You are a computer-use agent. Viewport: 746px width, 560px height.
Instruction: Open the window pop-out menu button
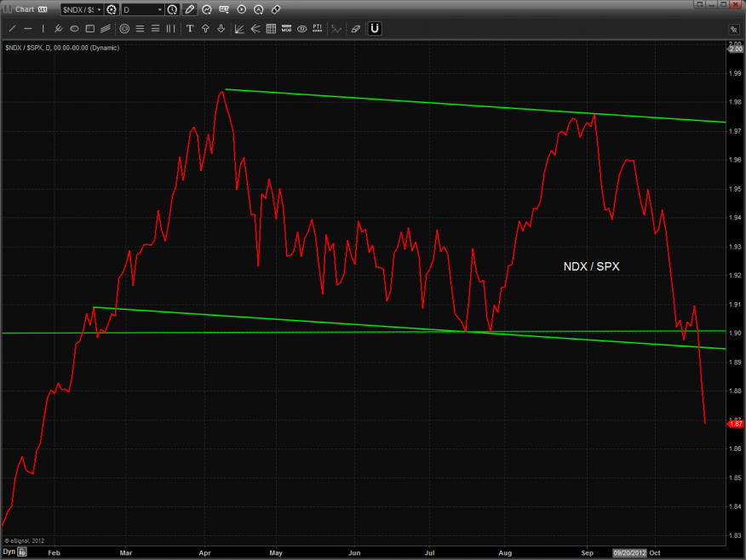pos(699,4)
